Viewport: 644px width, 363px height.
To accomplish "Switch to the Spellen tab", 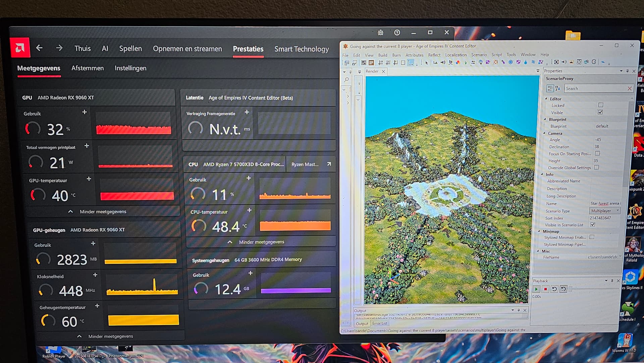I will 130,49.
